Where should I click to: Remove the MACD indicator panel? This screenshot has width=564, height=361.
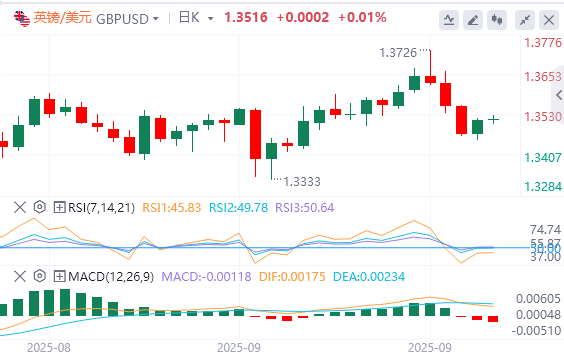pyautogui.click(x=20, y=277)
